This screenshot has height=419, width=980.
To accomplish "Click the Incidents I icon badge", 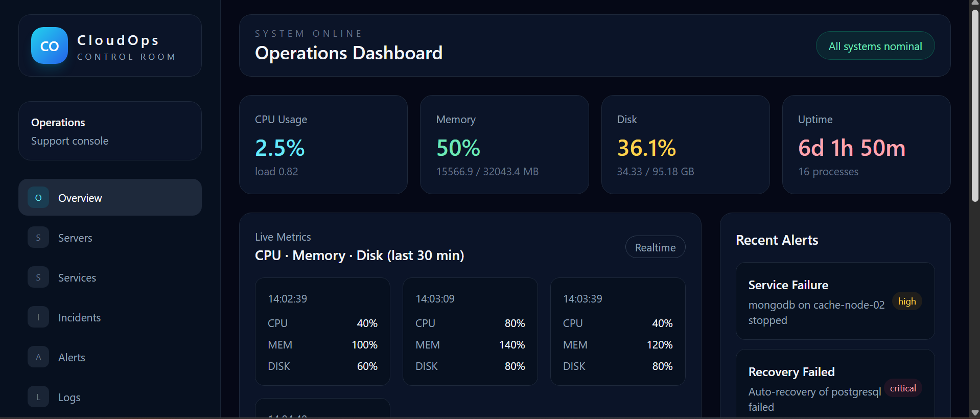I will pyautogui.click(x=38, y=317).
